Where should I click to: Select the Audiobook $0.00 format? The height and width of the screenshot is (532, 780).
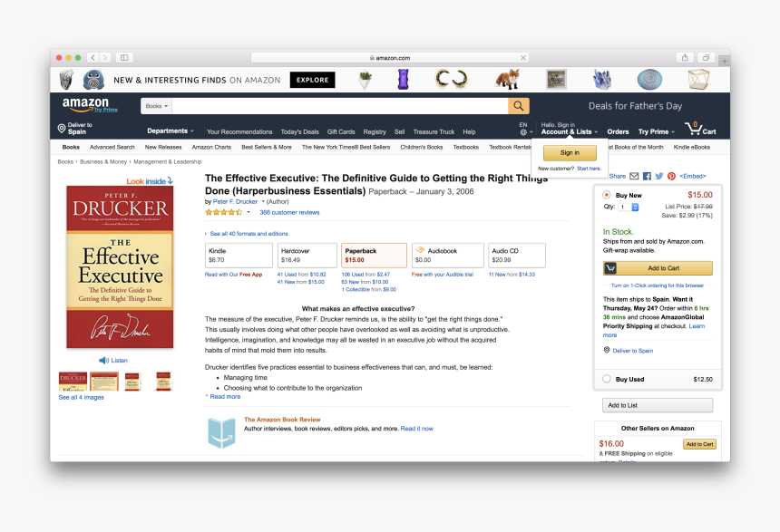coord(448,255)
